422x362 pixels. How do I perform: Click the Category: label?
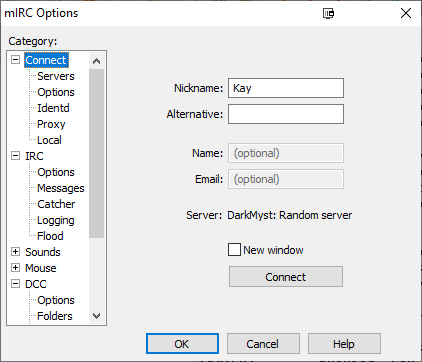tap(33, 41)
